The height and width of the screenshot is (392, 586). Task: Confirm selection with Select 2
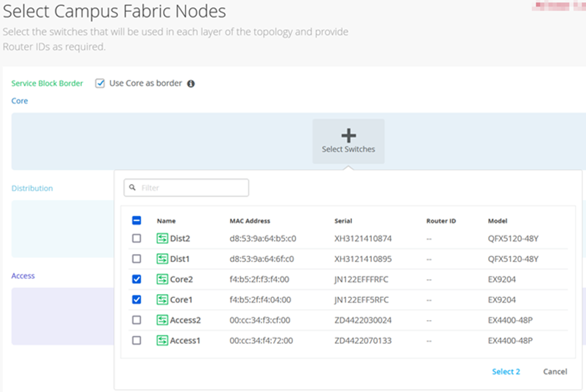(505, 371)
